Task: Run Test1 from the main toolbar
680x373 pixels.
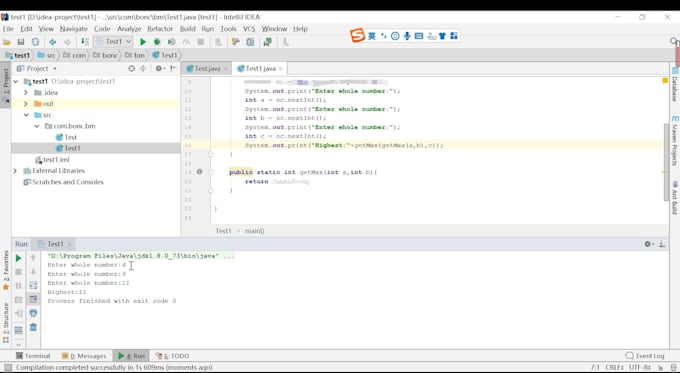Action: [143, 42]
